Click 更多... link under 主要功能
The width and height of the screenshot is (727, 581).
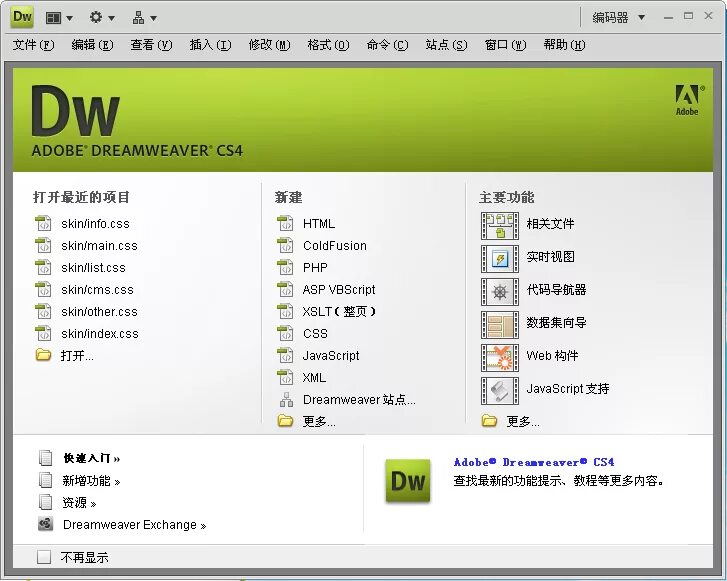(523, 421)
